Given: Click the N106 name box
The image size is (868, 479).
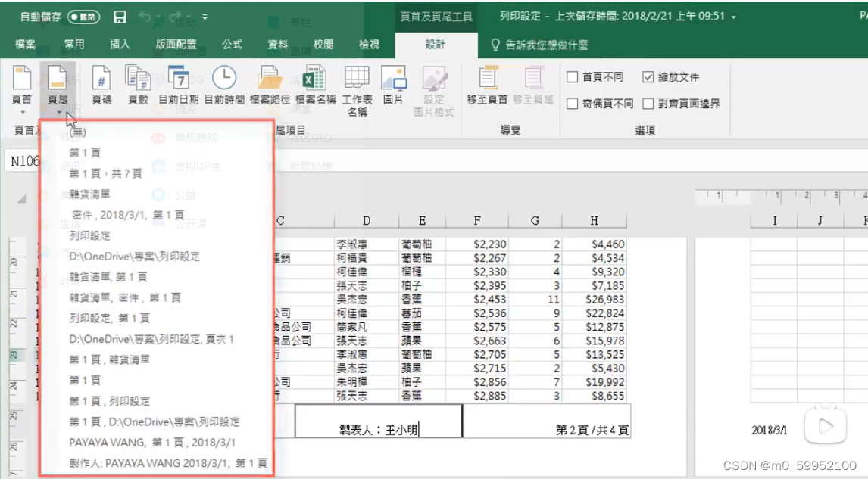Looking at the screenshot, I should click(21, 161).
